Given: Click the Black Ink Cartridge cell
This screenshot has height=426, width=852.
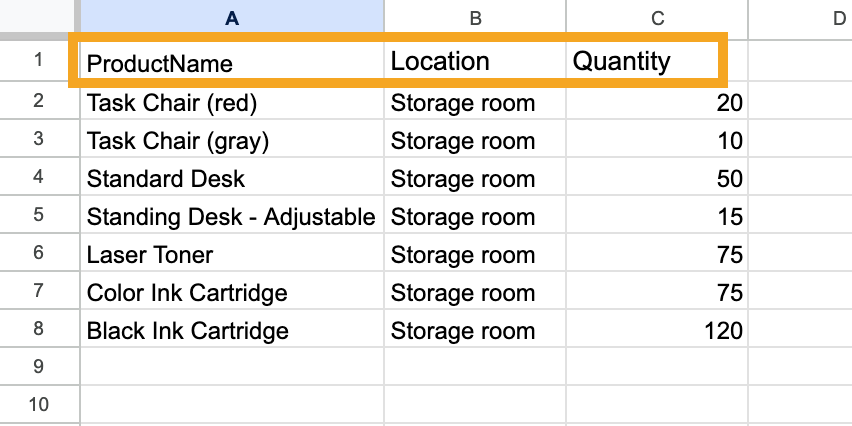Looking at the screenshot, I should tap(188, 331).
